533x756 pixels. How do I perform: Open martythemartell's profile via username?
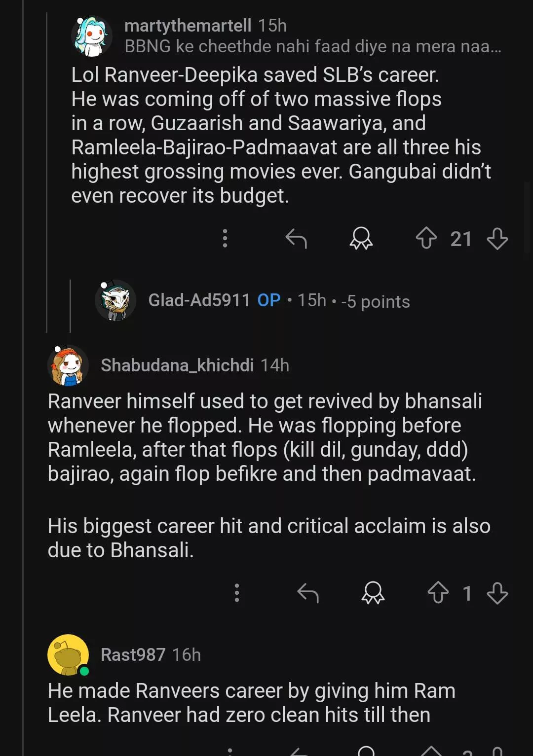(x=188, y=26)
